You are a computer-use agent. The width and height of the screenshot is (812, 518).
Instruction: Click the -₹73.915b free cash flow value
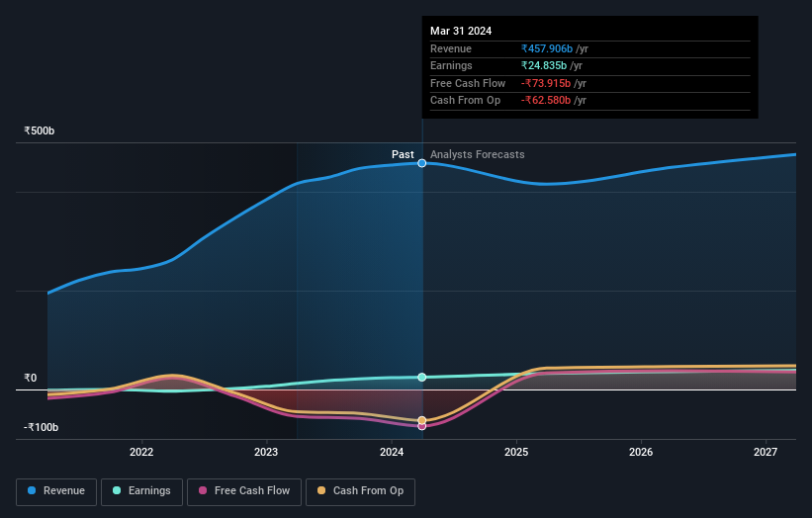546,83
